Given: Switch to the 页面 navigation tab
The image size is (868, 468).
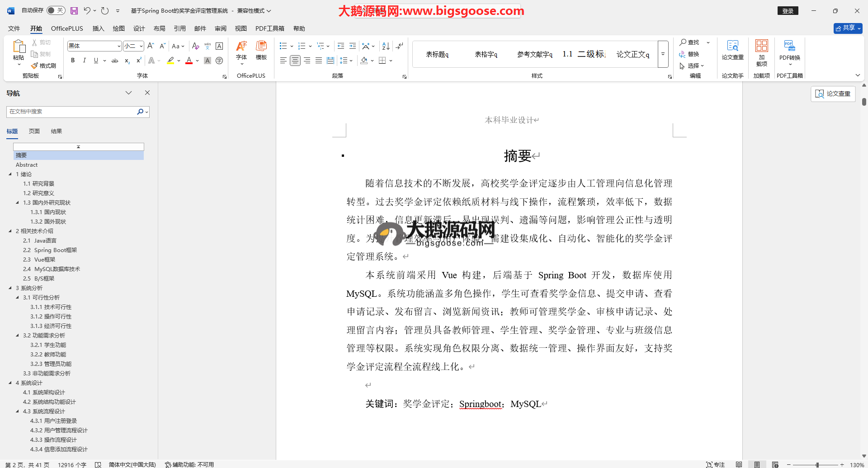Looking at the screenshot, I should coord(34,131).
